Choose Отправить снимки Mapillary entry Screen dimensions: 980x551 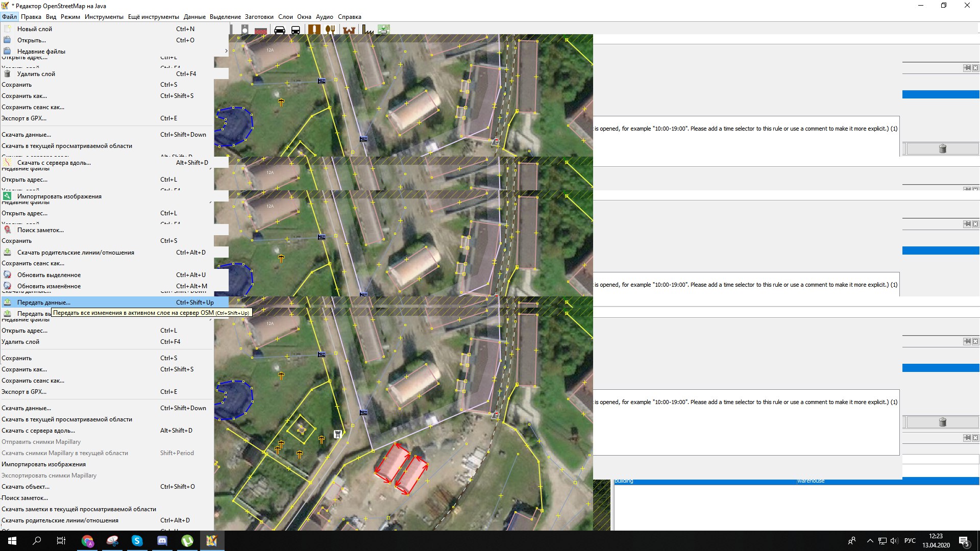(107, 442)
